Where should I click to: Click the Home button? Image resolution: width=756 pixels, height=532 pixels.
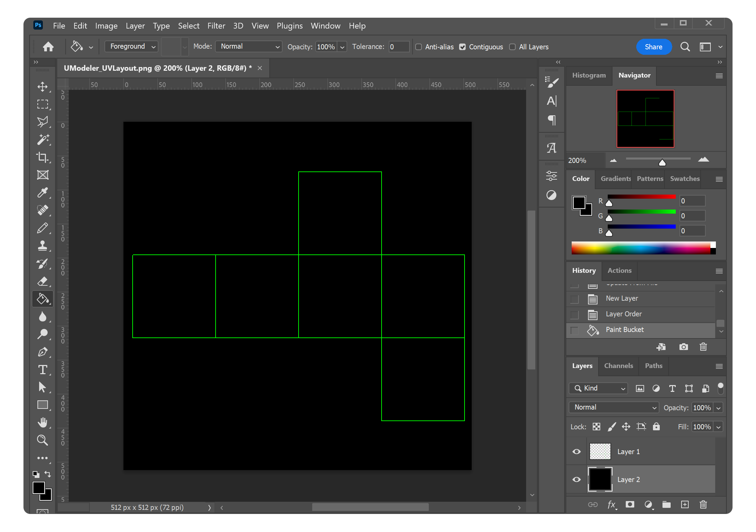(48, 47)
